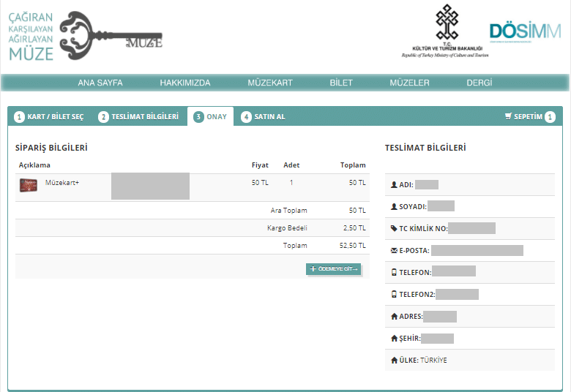
Task: Click the E-POSTA field label
Action: [x=414, y=250]
